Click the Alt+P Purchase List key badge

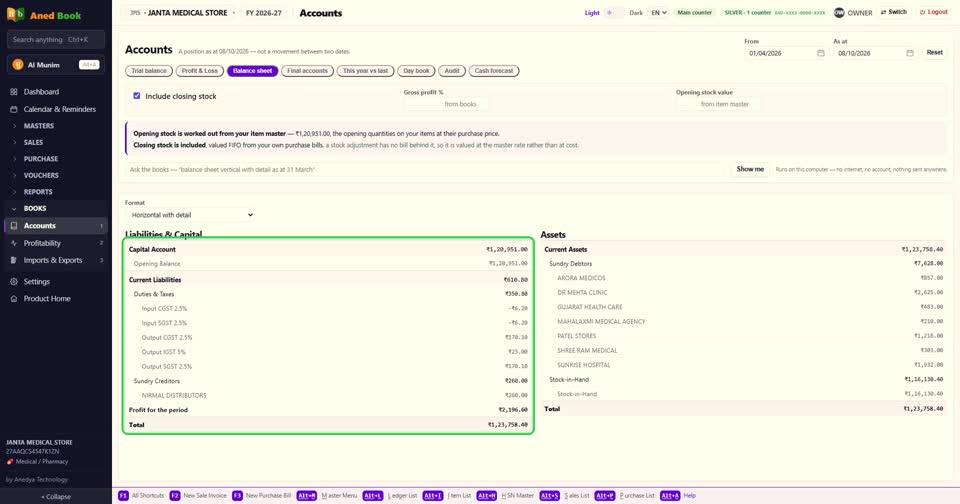pos(604,495)
